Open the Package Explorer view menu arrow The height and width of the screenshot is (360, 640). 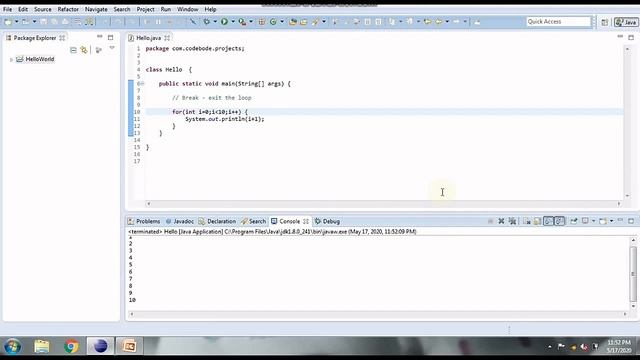[x=112, y=49]
